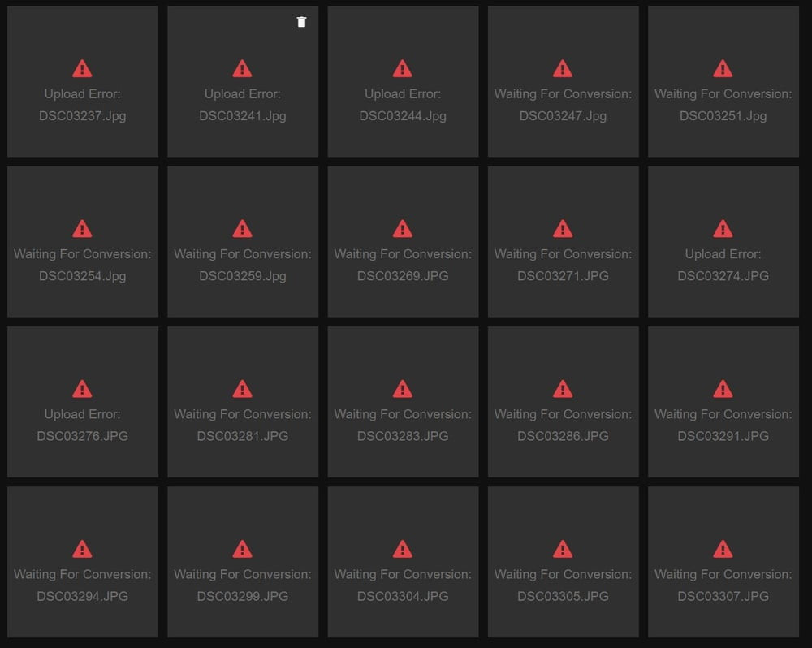Viewport: 812px width, 648px height.
Task: Click warning icon on DSC03247.Jpg tile
Action: click(x=562, y=68)
